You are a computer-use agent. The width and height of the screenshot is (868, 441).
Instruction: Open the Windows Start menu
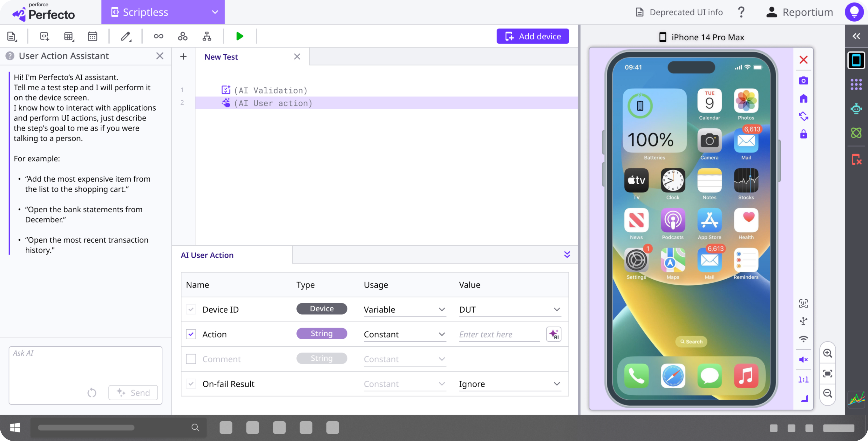coord(15,428)
